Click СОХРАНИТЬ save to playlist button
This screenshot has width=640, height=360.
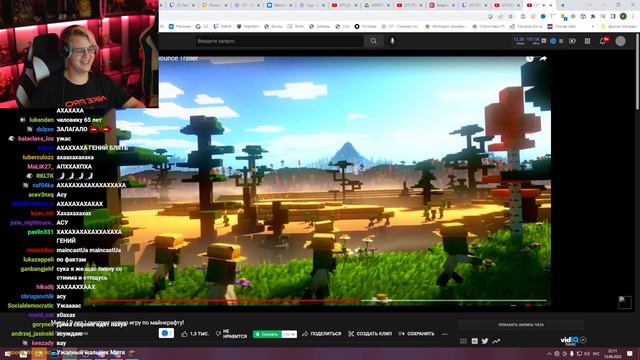coord(416,333)
